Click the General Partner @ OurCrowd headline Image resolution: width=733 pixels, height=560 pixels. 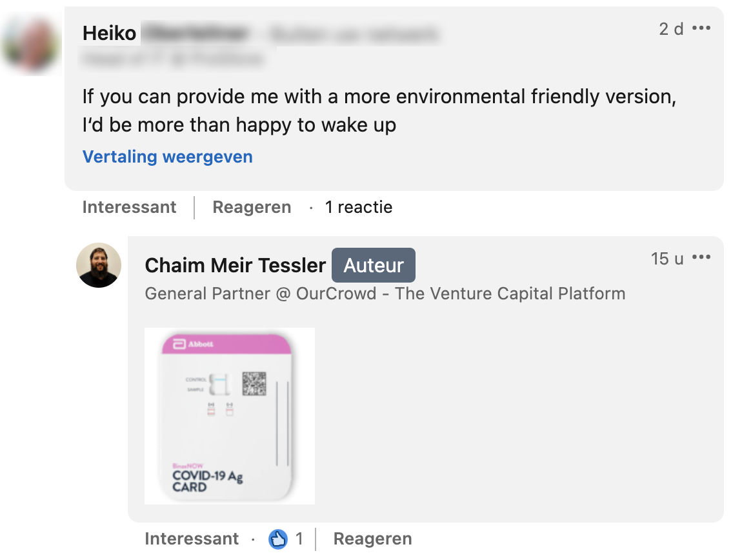(x=385, y=294)
